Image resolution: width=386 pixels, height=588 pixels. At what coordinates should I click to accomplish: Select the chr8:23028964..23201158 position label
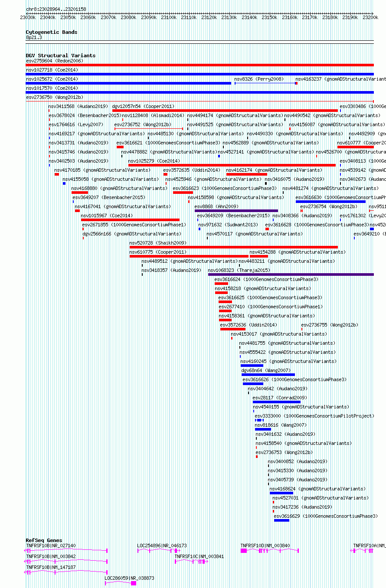click(56, 9)
